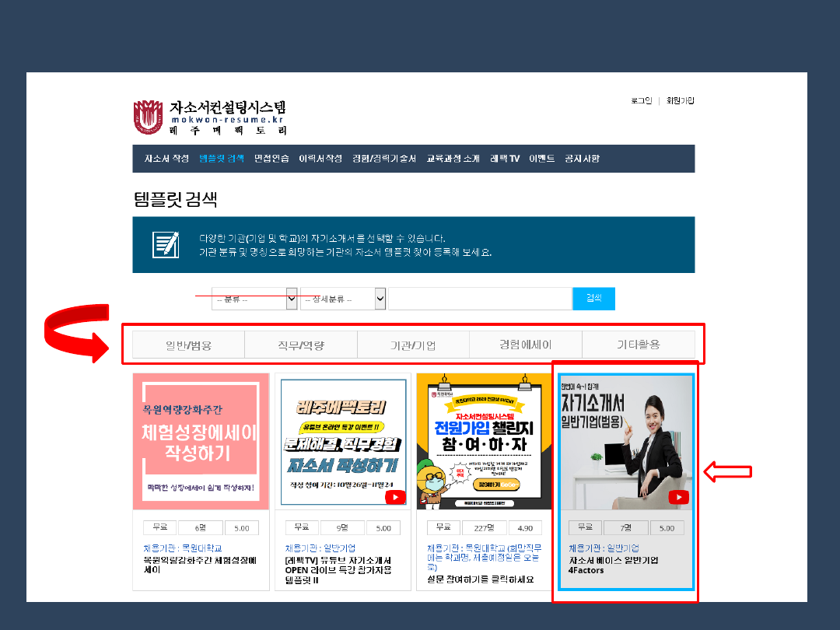840x630 pixels.
Task: Open the 기관/기업 tab
Action: [413, 345]
